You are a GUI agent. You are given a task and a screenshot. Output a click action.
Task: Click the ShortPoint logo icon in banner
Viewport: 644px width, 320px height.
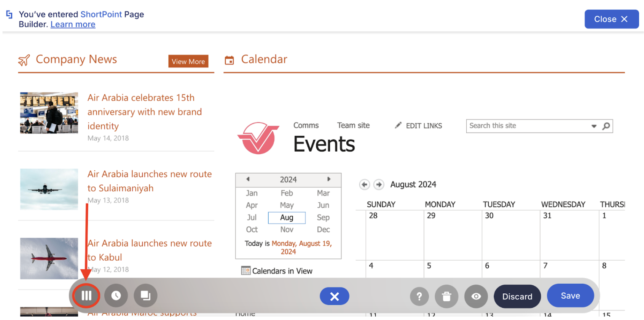(x=9, y=14)
